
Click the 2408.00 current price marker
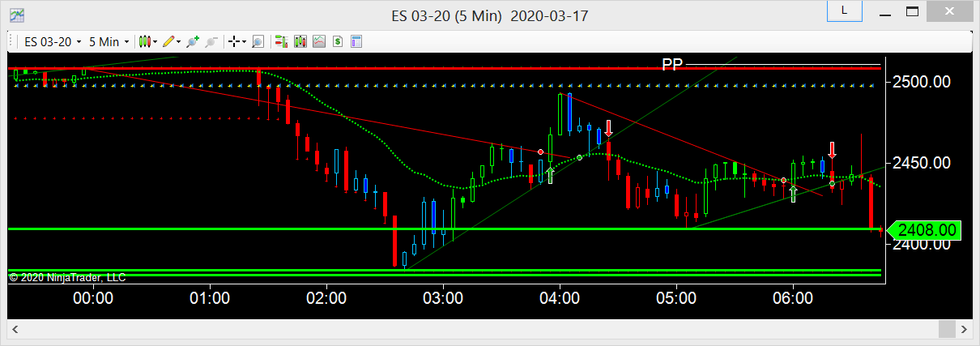coord(924,231)
